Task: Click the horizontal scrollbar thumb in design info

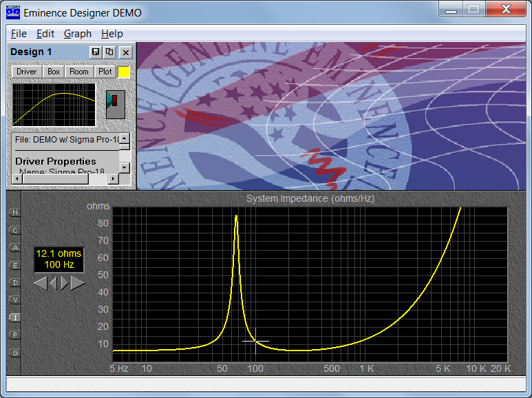Action: point(55,178)
